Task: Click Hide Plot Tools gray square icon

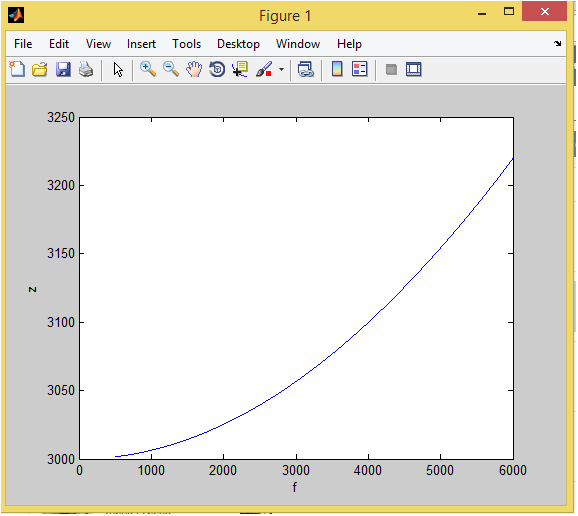Action: click(x=391, y=69)
